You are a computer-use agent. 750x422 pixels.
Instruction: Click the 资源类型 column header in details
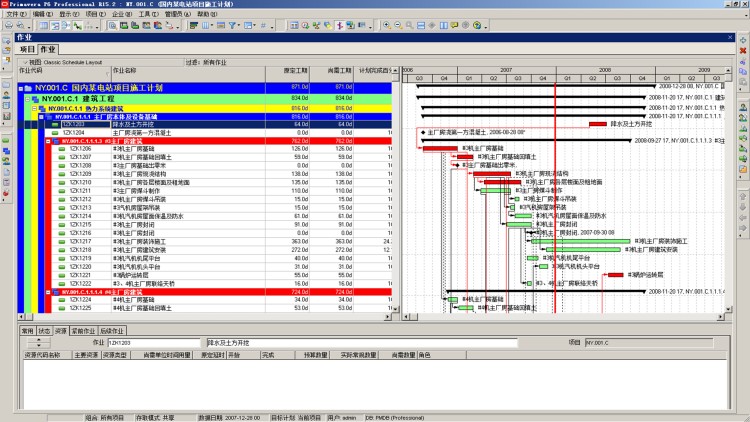coord(115,355)
